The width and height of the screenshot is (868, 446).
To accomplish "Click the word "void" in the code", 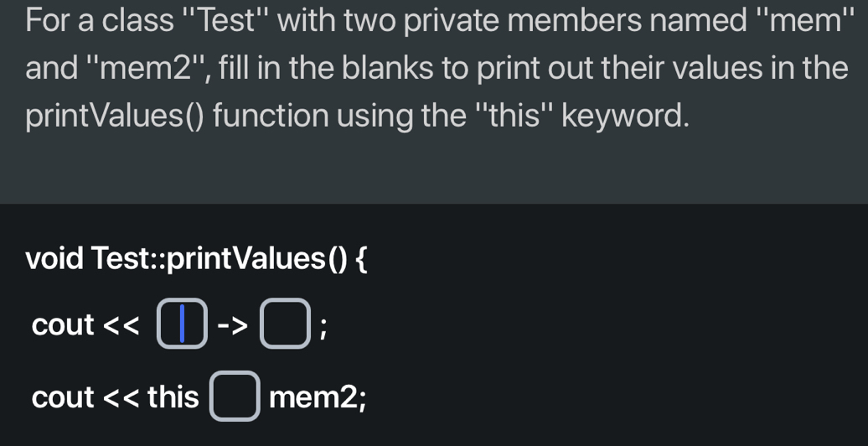I will [x=54, y=259].
